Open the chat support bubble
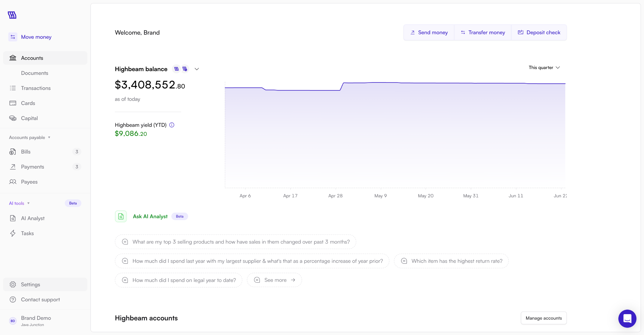644x335 pixels. click(627, 318)
